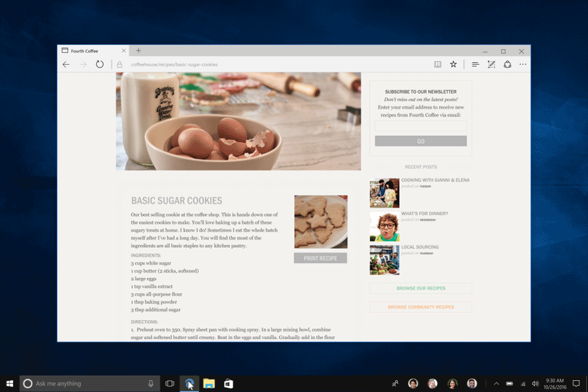This screenshot has height=392, width=588.
Task: Add this page to favorites
Action: 453,64
